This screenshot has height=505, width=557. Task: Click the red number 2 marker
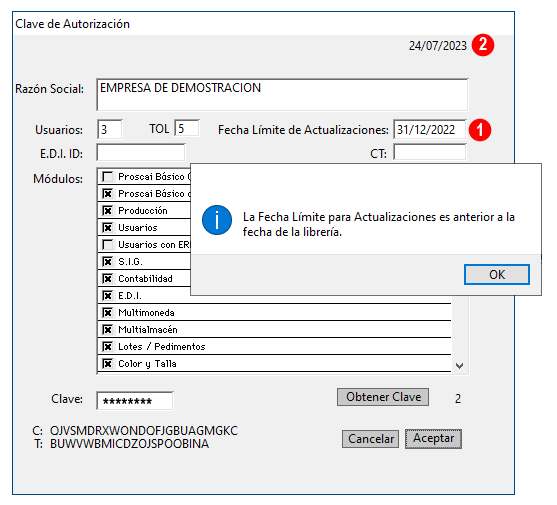pos(483,45)
